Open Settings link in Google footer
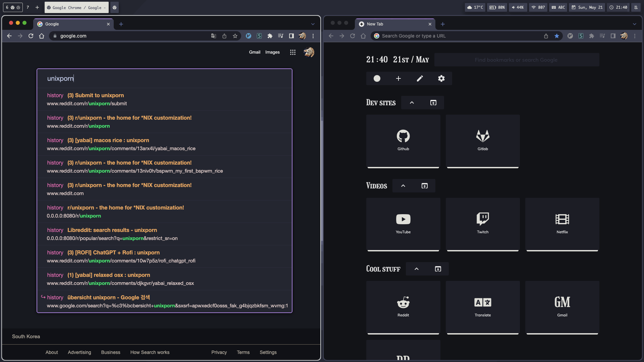 [x=268, y=352]
